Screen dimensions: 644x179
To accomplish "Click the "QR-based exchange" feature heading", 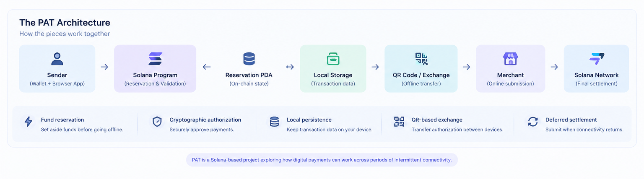I will point(437,120).
